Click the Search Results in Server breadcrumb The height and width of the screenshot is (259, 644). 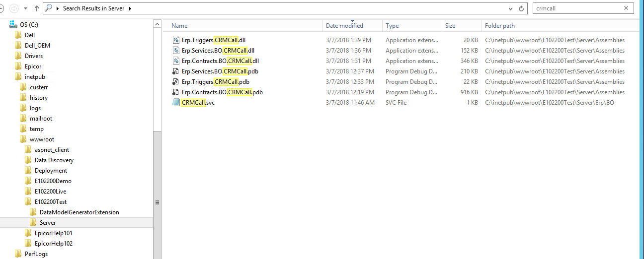click(93, 8)
